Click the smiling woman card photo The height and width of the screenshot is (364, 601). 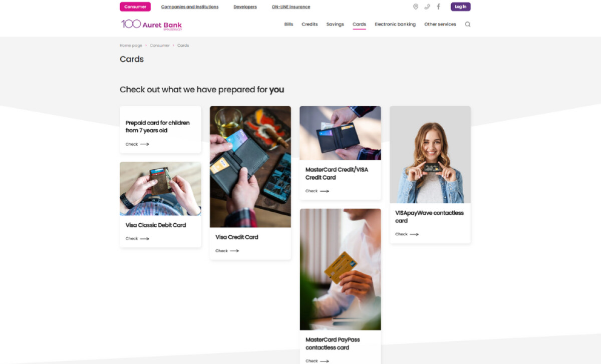coord(430,155)
